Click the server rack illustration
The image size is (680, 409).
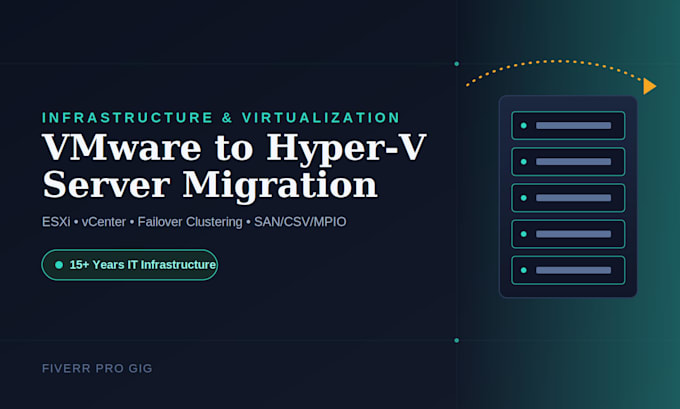pos(568,197)
